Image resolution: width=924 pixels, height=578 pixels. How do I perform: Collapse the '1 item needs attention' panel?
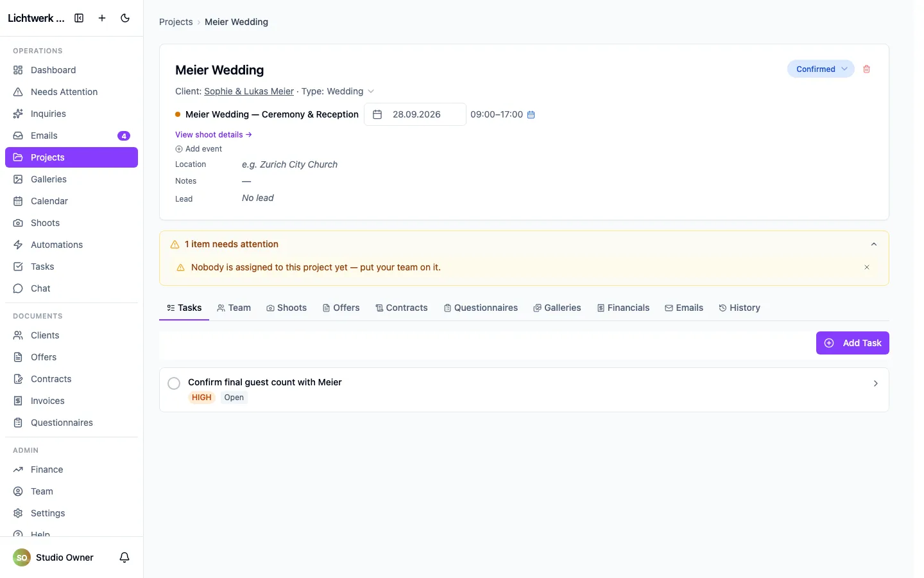point(873,244)
